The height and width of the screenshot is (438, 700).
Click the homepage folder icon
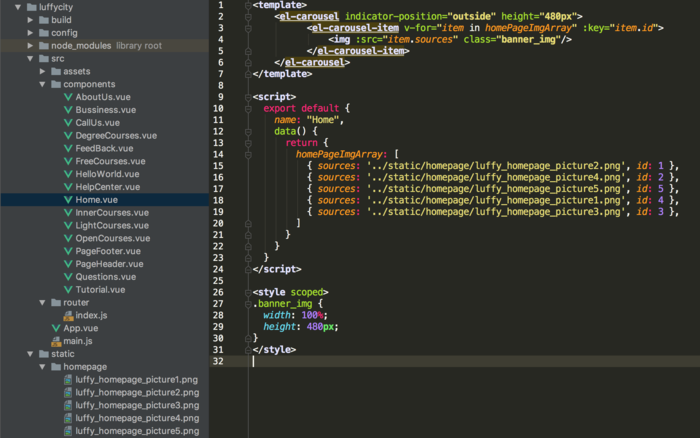click(x=56, y=367)
